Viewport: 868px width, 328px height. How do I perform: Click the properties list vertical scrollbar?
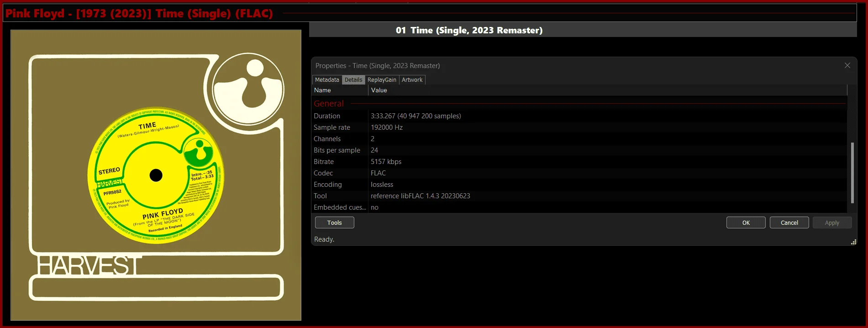pos(852,173)
